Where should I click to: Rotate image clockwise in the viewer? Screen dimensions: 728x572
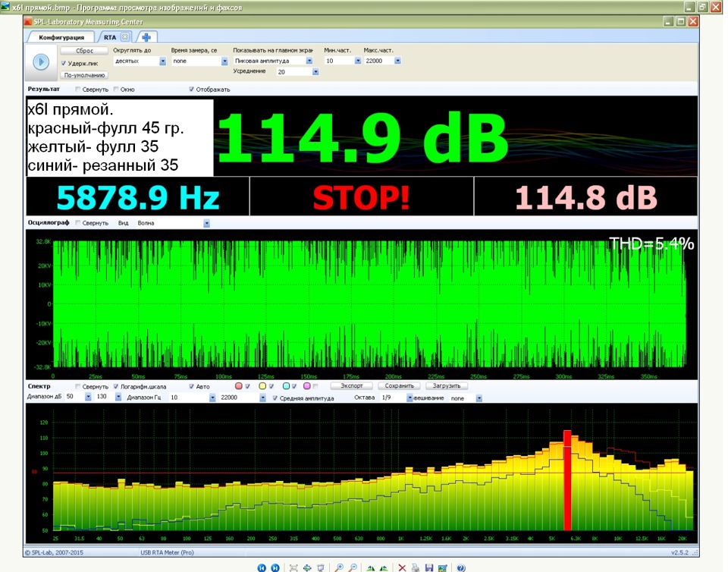click(371, 567)
